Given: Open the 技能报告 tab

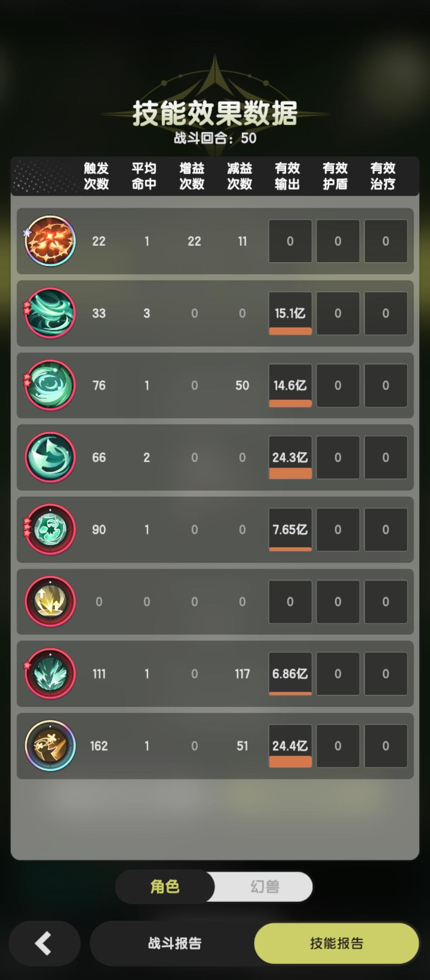Looking at the screenshot, I should 337,943.
